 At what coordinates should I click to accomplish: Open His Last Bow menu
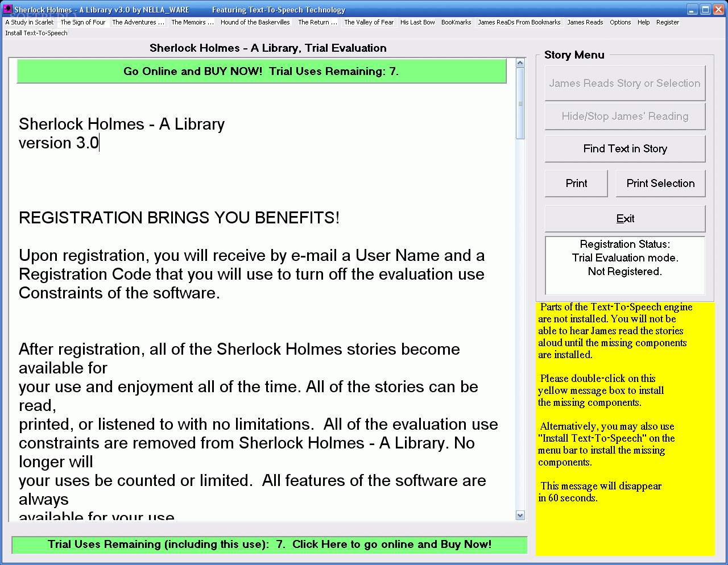pyautogui.click(x=417, y=22)
